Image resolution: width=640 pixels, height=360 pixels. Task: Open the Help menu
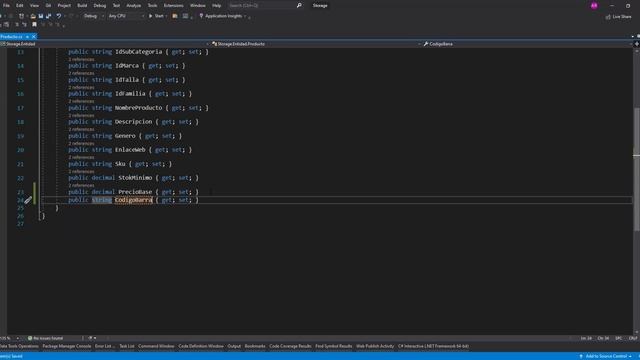pyautogui.click(x=216, y=5)
